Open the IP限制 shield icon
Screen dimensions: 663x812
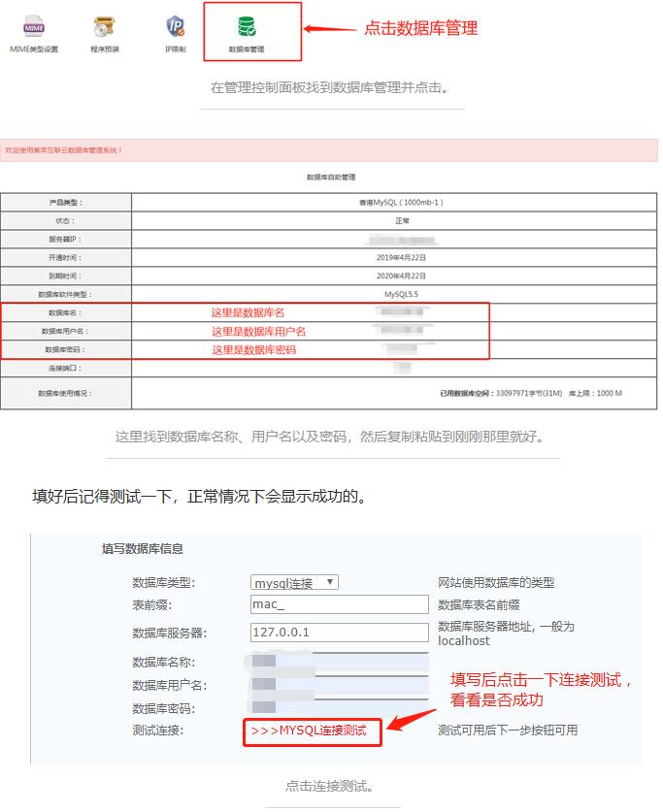[x=176, y=26]
